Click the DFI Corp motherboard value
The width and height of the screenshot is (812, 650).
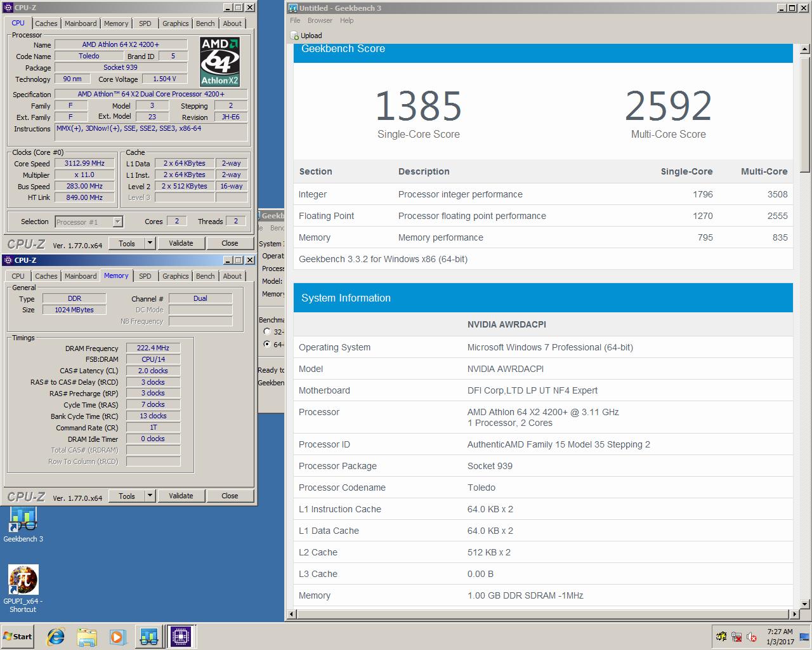pos(532,390)
